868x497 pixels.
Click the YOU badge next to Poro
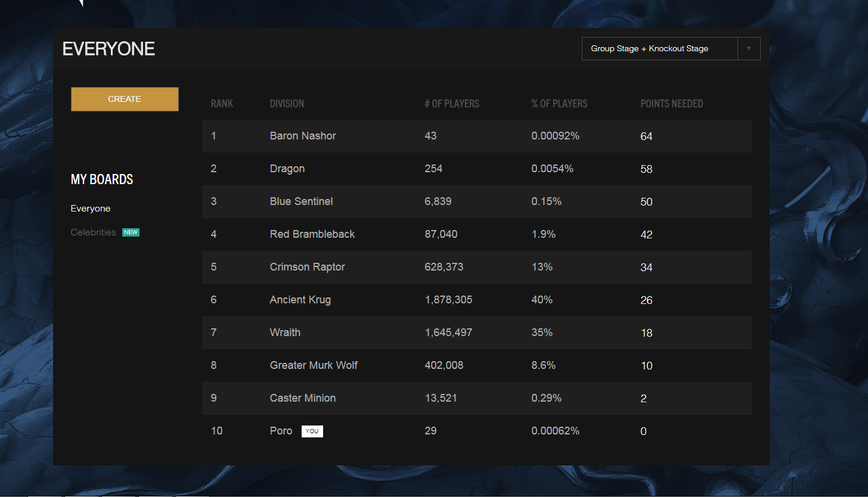point(312,431)
